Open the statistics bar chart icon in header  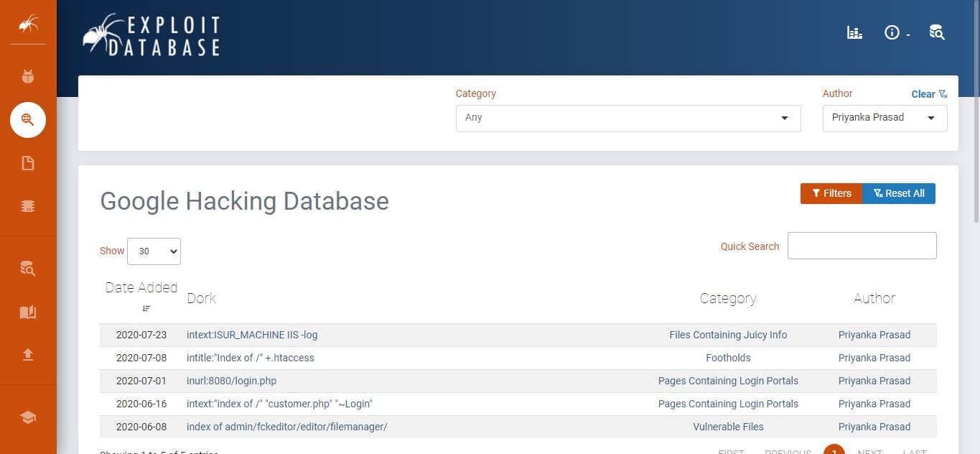click(854, 32)
